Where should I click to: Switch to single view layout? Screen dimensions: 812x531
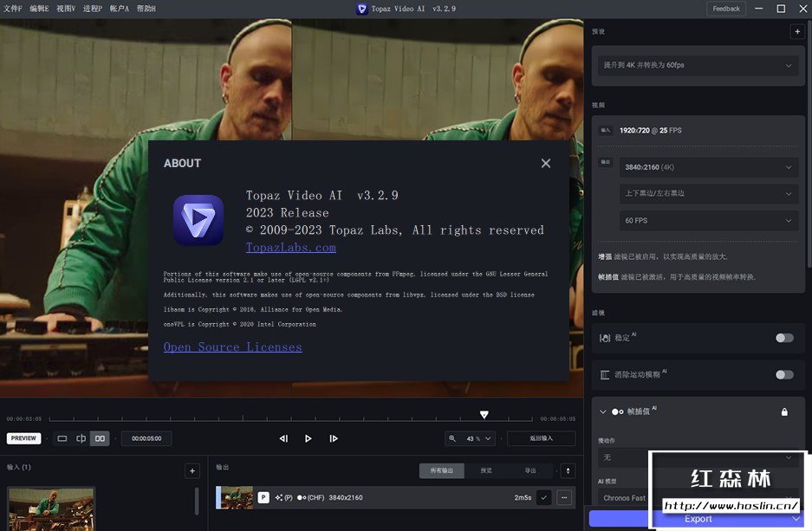[62, 438]
